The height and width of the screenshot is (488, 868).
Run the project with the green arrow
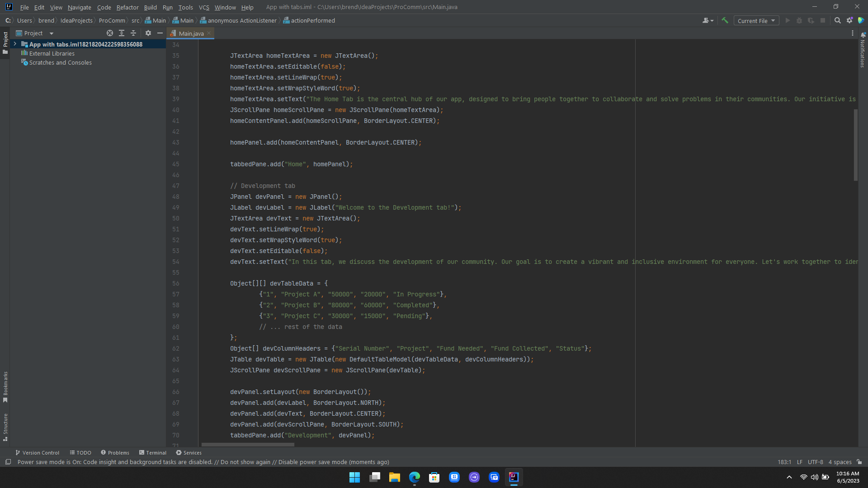click(x=787, y=20)
